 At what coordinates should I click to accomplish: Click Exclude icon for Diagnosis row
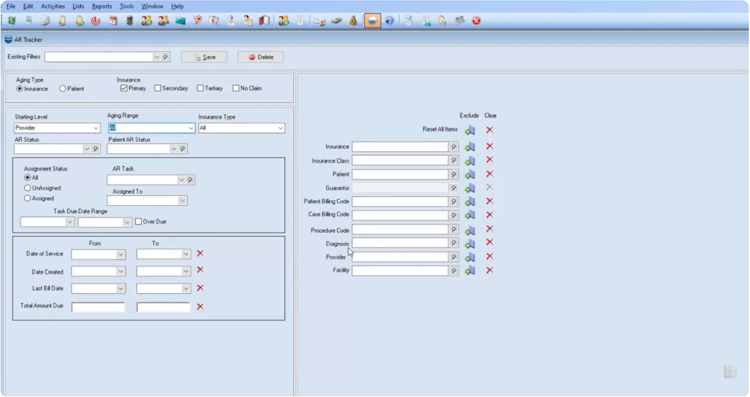click(470, 244)
